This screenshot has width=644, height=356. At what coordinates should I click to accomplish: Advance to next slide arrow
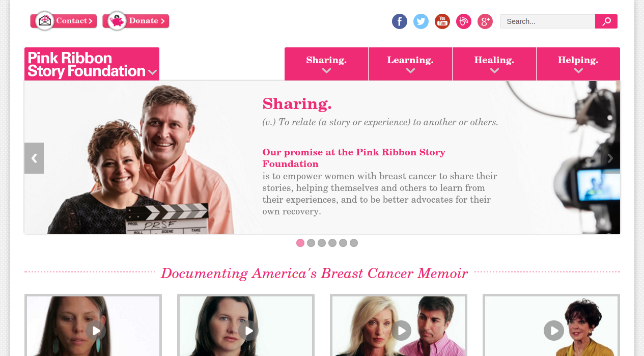[x=610, y=158]
